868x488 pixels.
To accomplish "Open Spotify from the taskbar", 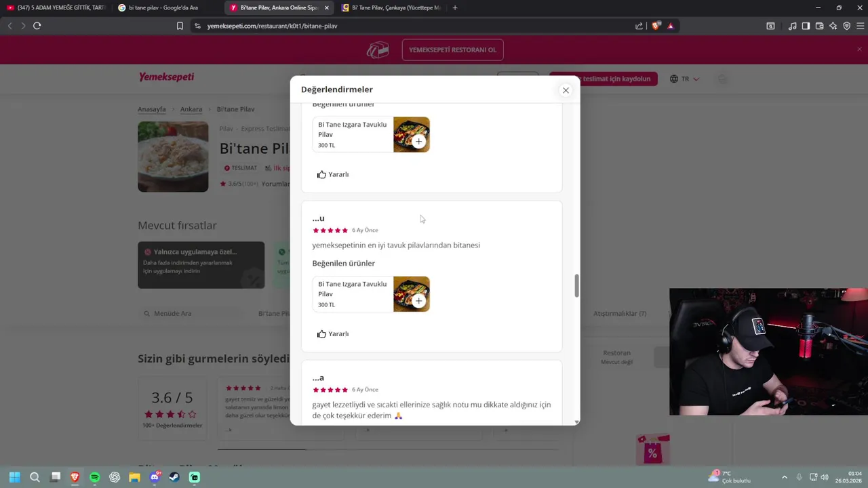I will (95, 477).
